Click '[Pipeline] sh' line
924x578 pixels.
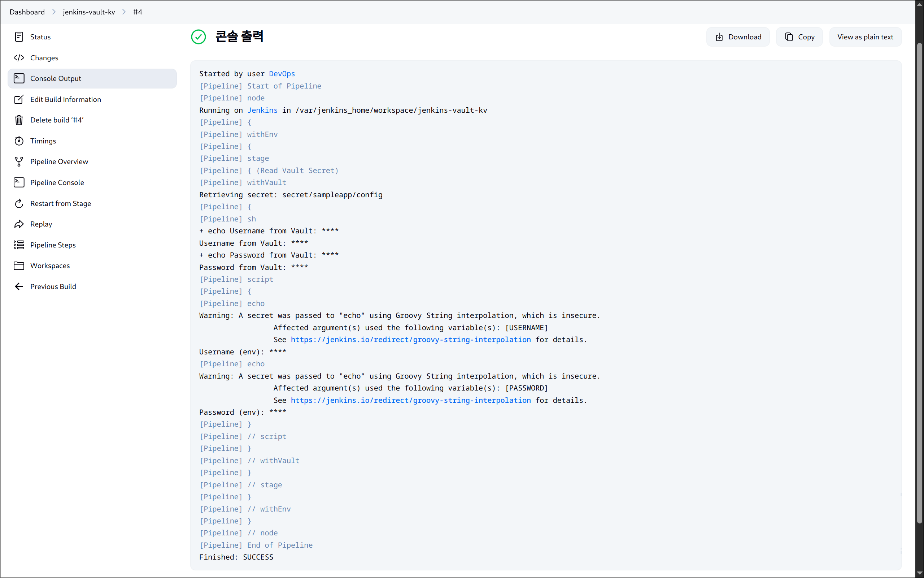click(x=227, y=219)
